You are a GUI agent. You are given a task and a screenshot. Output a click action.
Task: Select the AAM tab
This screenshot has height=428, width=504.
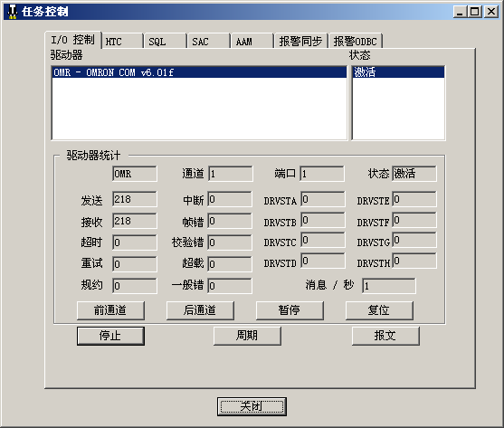252,41
